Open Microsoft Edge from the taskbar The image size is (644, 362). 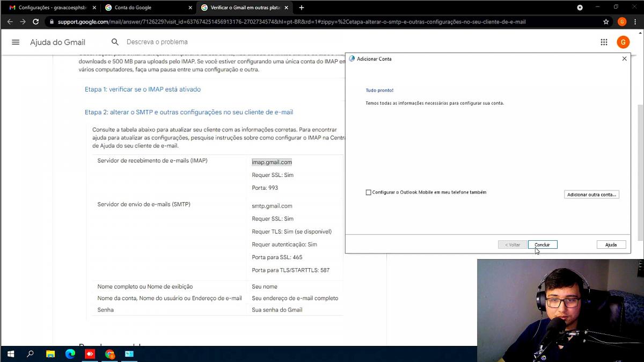70,354
